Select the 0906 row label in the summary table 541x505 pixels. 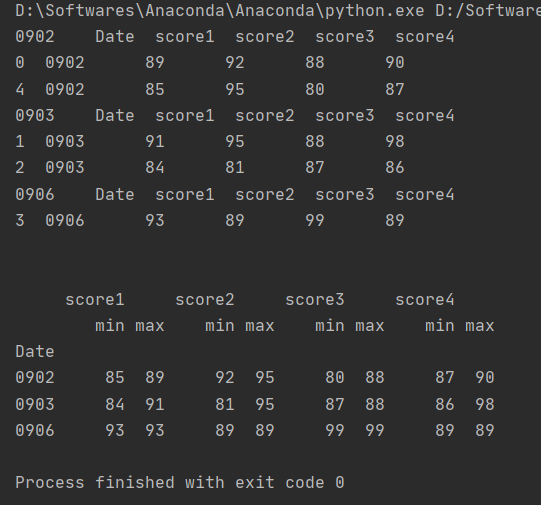coord(35,430)
